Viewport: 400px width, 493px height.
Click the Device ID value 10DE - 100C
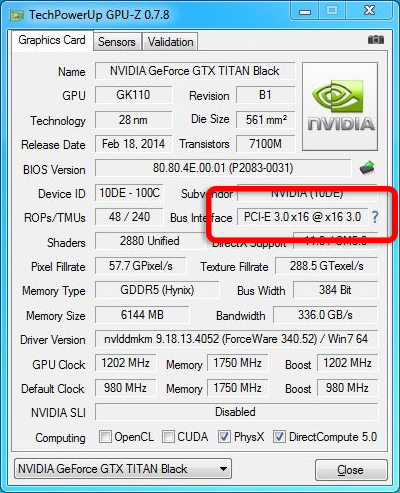[x=129, y=193]
